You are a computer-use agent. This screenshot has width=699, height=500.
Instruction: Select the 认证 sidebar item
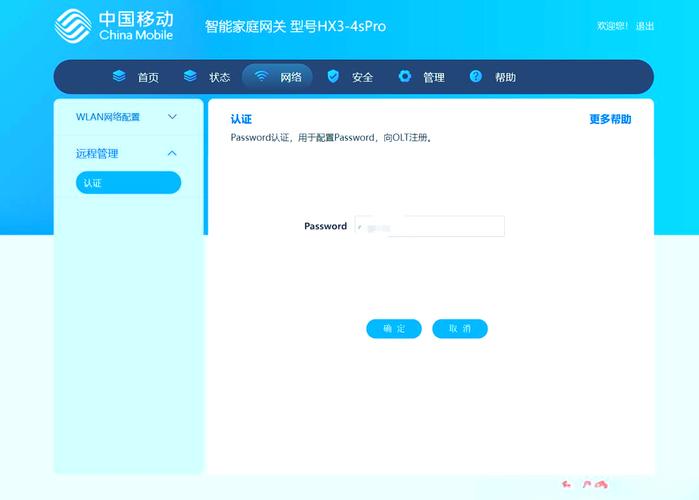click(x=128, y=183)
